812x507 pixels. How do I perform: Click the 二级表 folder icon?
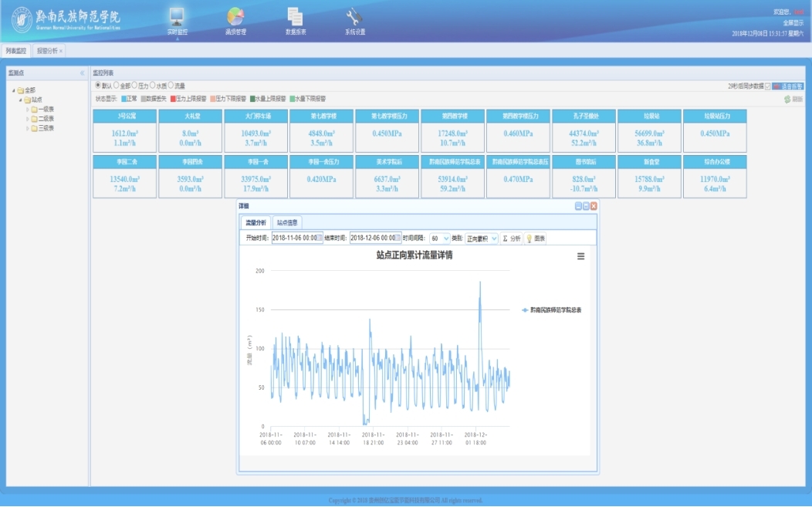35,119
